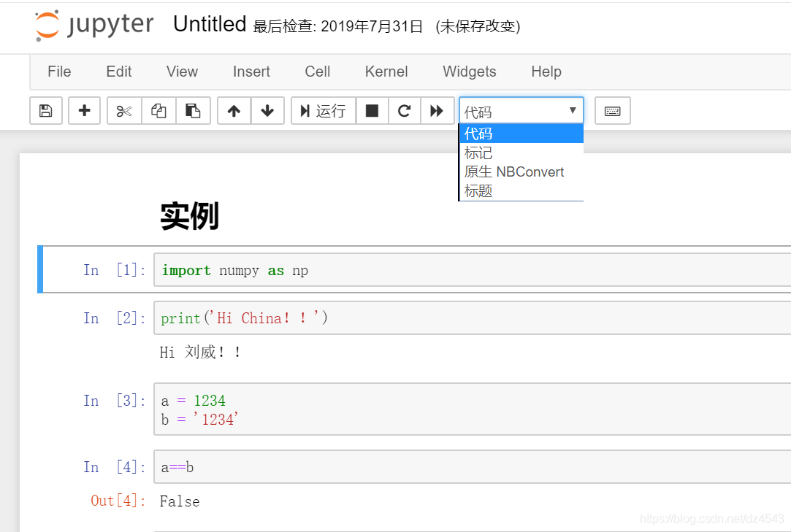791x532 pixels.
Task: Open the Widgets menu
Action: click(469, 72)
